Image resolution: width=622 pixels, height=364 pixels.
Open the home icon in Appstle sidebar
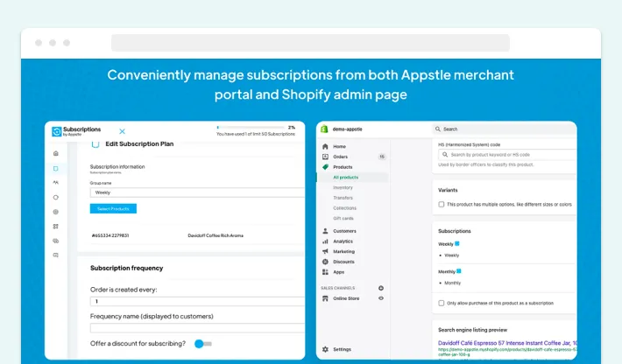click(56, 153)
